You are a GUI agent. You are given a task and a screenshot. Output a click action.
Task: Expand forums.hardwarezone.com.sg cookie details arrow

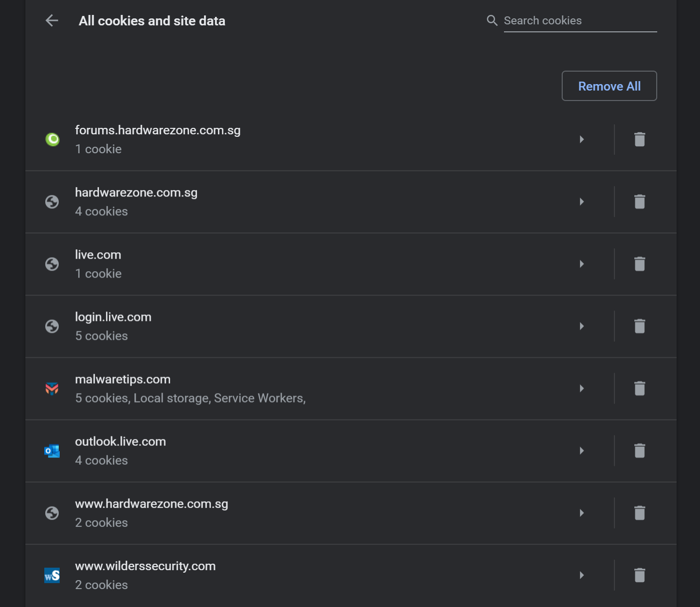pos(582,139)
